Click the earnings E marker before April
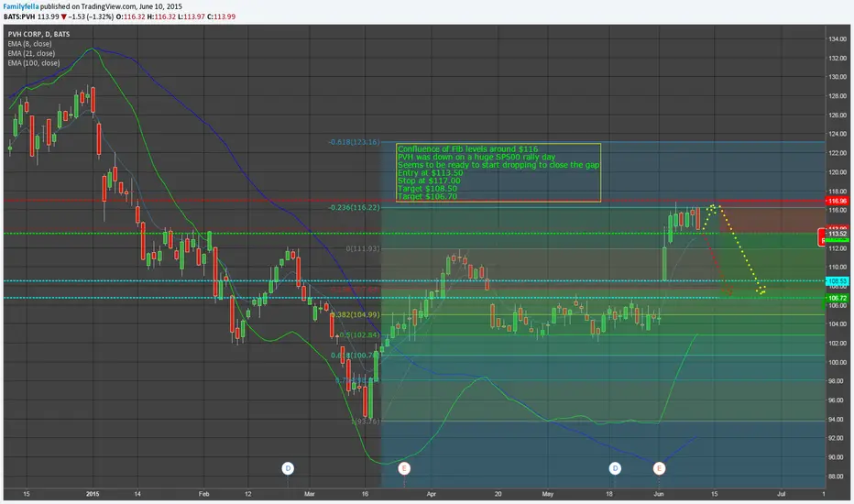The image size is (854, 504). [403, 468]
